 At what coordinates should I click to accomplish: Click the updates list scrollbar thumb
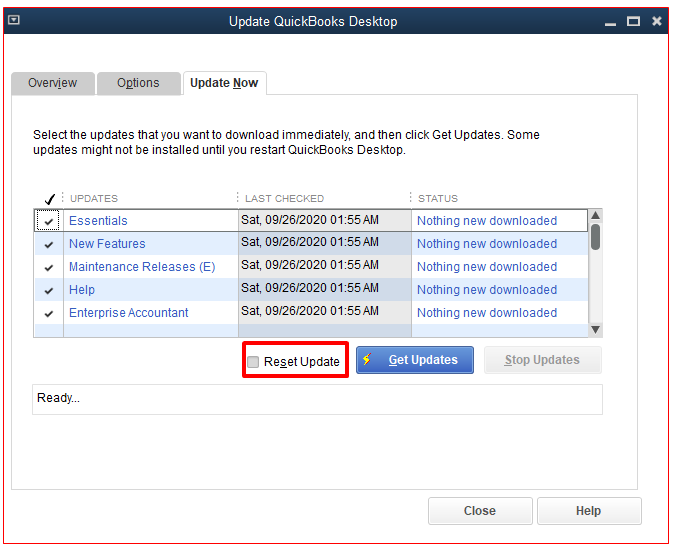(x=595, y=237)
